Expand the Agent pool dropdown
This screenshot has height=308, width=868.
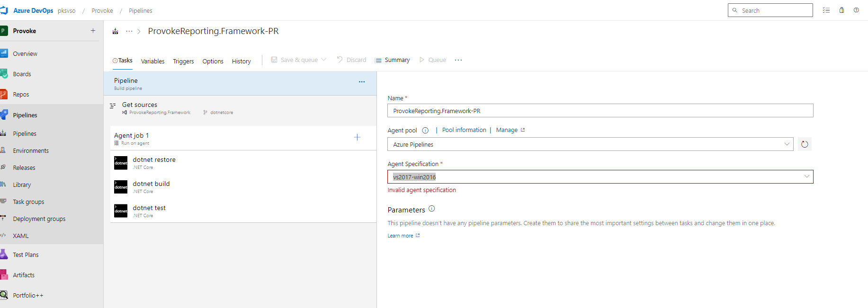(787, 144)
